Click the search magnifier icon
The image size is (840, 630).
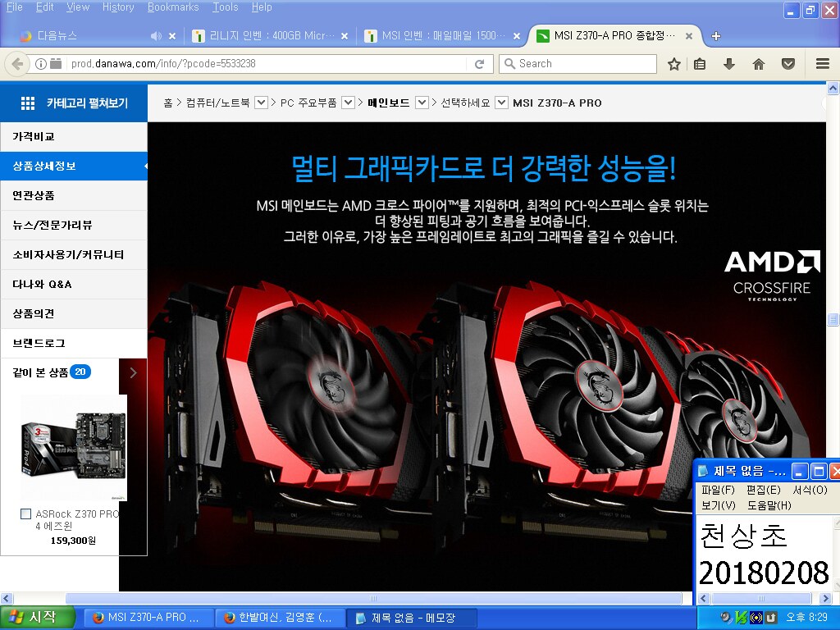coord(509,63)
